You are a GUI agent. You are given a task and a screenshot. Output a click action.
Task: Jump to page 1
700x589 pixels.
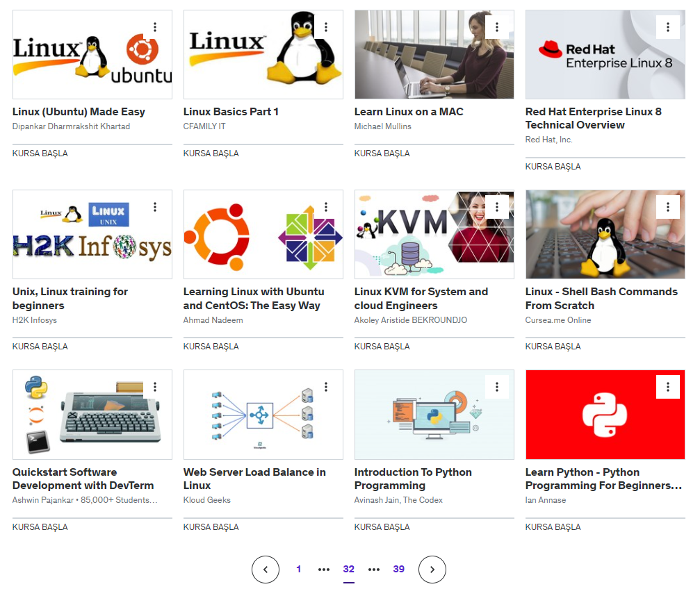pyautogui.click(x=299, y=569)
